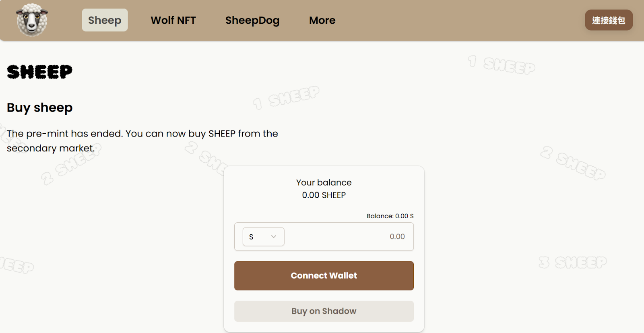Image resolution: width=644 pixels, height=333 pixels.
Task: Open the SheepDog section
Action: click(x=252, y=20)
